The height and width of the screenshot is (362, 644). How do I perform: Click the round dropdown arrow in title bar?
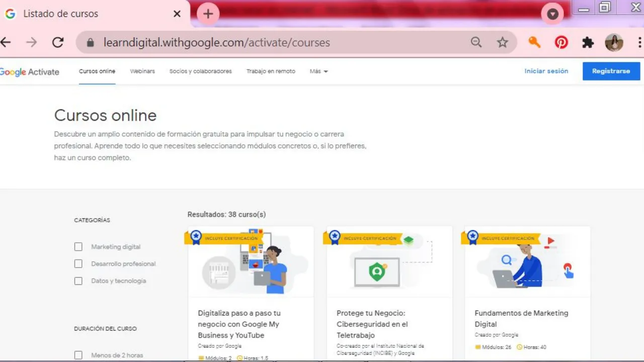[552, 14]
